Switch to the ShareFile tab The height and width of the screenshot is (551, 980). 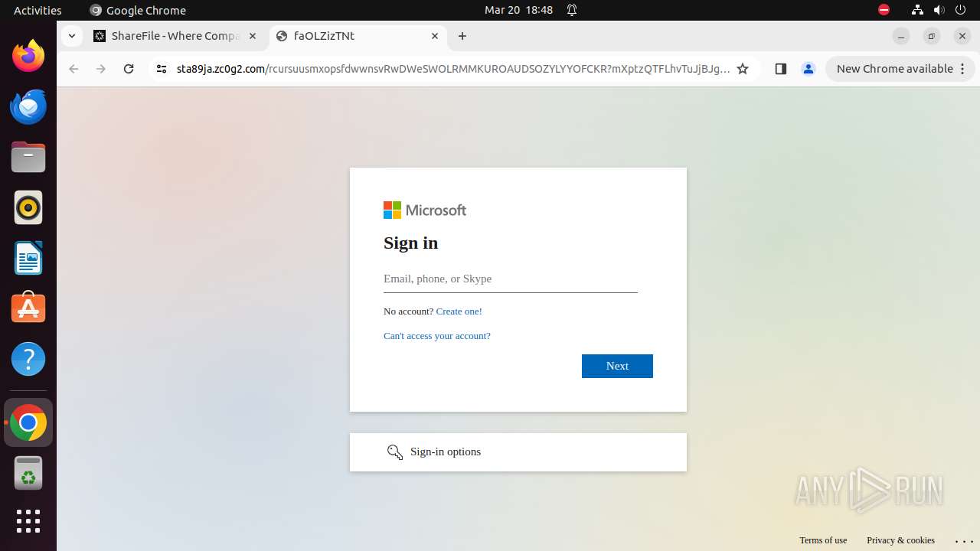[x=175, y=36]
